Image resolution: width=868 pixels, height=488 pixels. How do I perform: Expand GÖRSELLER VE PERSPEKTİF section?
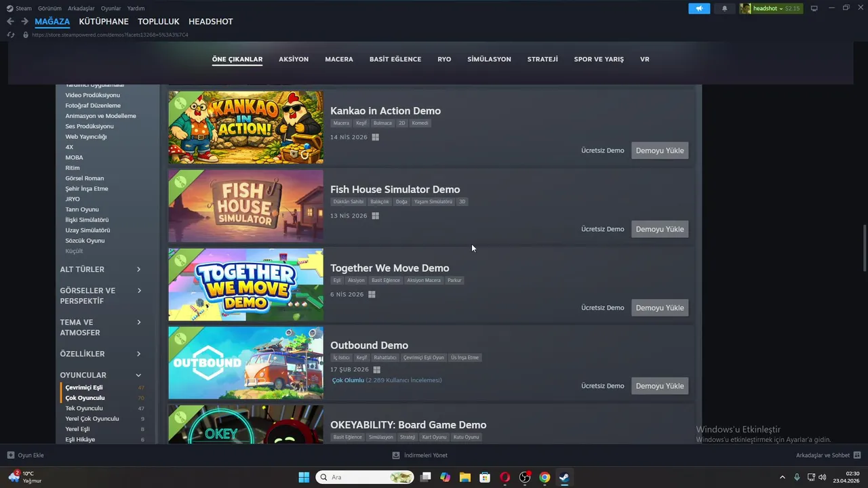(100, 296)
